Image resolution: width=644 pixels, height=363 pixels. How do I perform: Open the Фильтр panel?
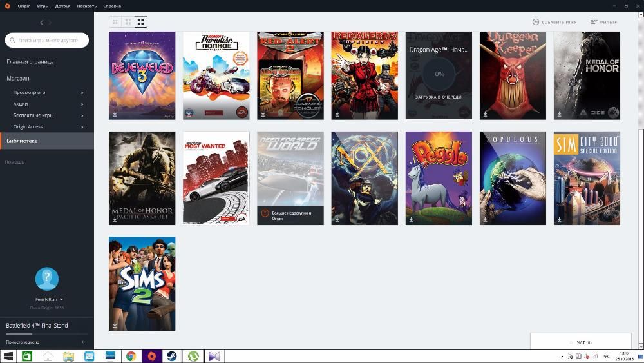coord(604,22)
